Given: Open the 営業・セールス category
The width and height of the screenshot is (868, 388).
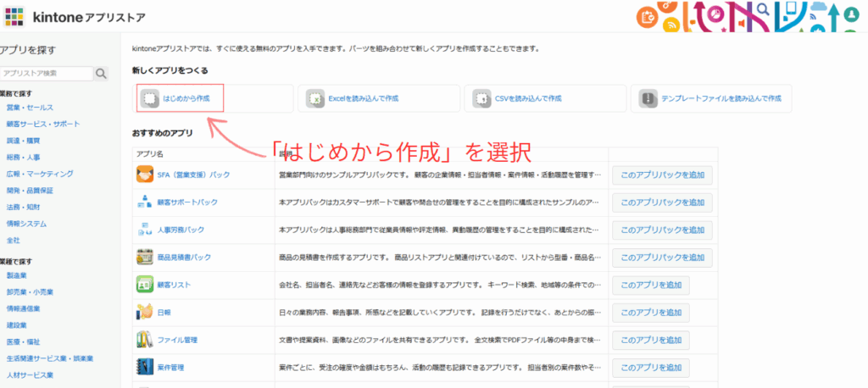Looking at the screenshot, I should tap(30, 108).
